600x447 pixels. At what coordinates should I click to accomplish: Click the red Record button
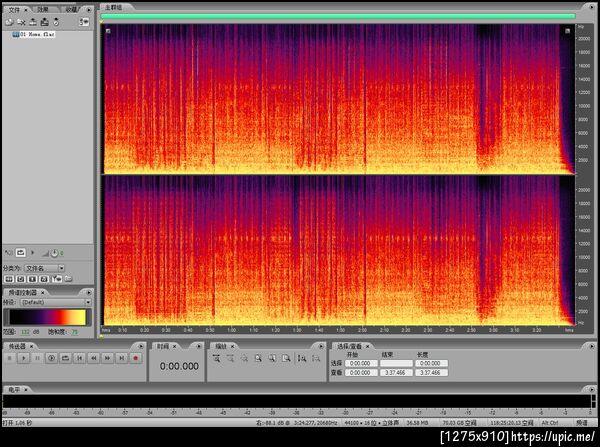136,357
